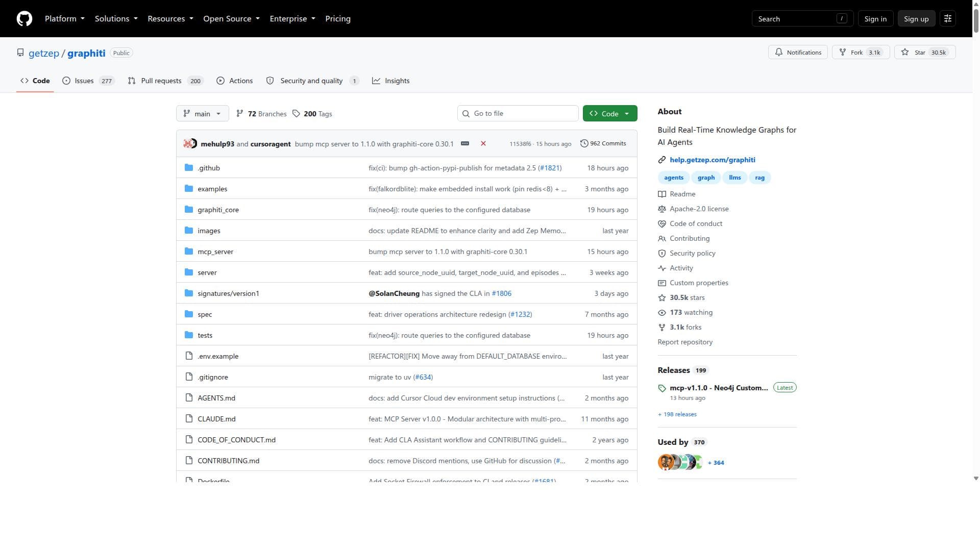The width and height of the screenshot is (980, 551).
Task: Open the + 198 releases link
Action: coord(677,415)
